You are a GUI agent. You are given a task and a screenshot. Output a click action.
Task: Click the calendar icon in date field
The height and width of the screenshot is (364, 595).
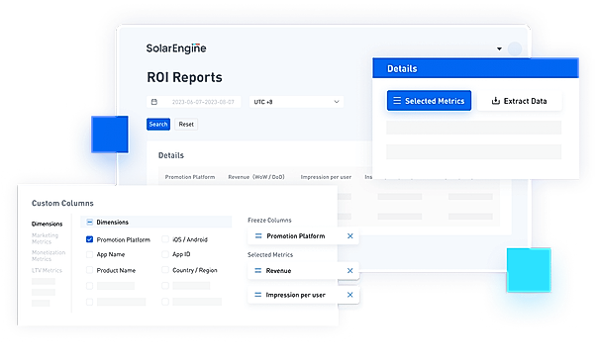[x=154, y=102]
